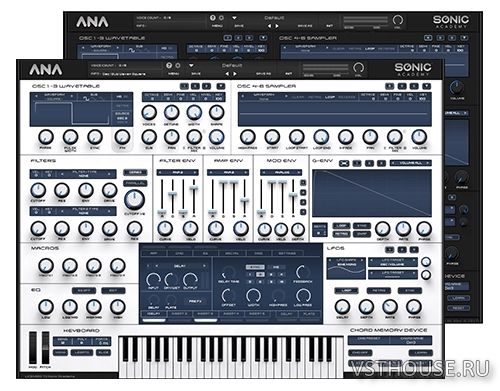This screenshot has height=391, width=500.
Task: Click Amp Env release slider handle
Action: tap(244, 200)
